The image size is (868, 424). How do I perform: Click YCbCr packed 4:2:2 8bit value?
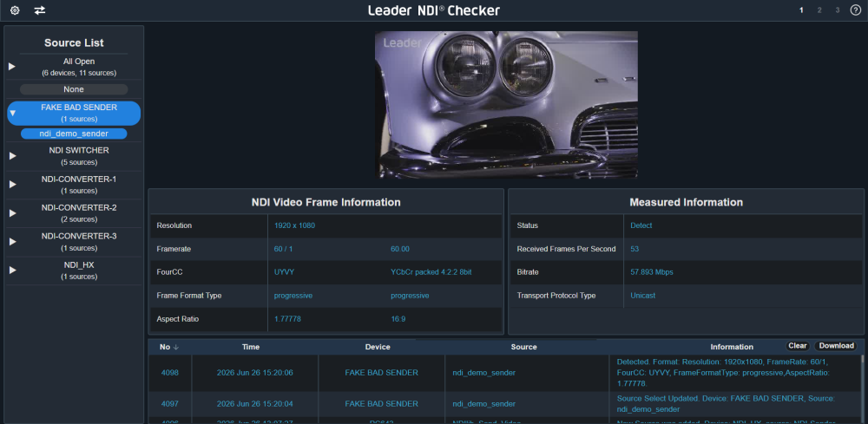[x=431, y=272]
